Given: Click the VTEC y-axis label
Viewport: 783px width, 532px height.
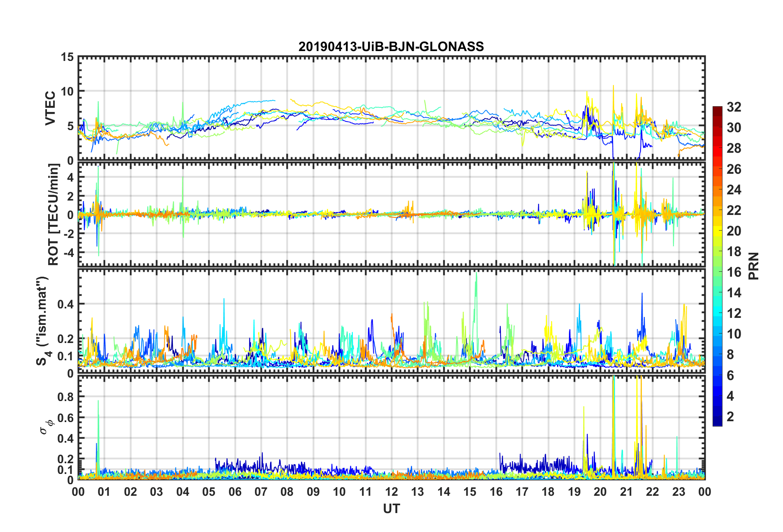Looking at the screenshot, I should [x=50, y=108].
